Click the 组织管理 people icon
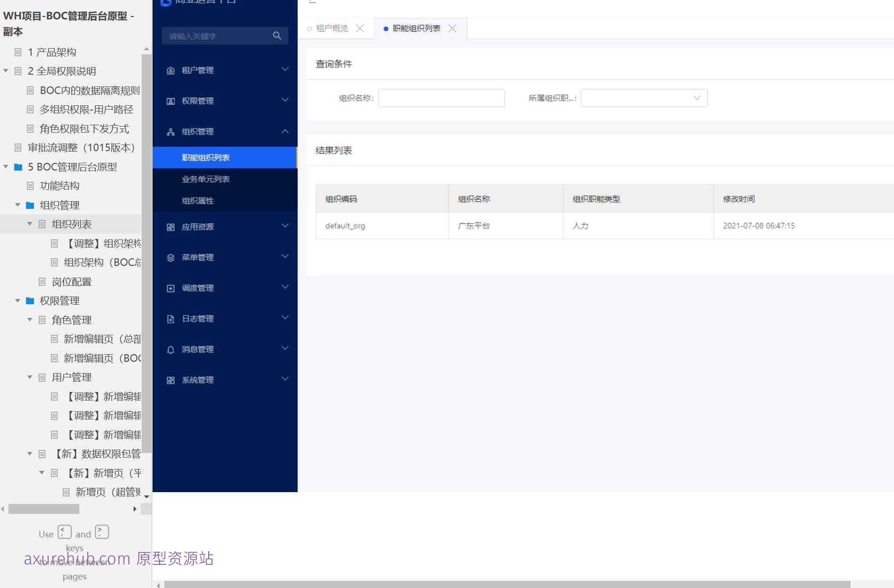 coord(170,131)
